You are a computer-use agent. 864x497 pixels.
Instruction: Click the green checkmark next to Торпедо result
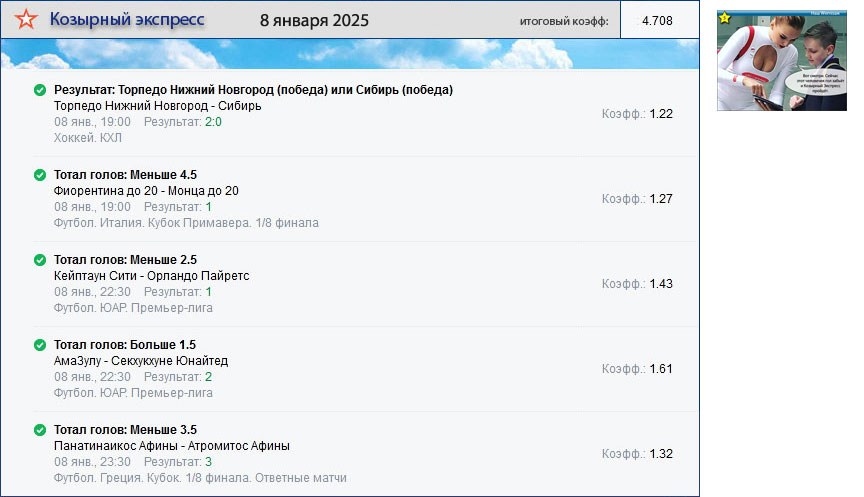pos(40,90)
